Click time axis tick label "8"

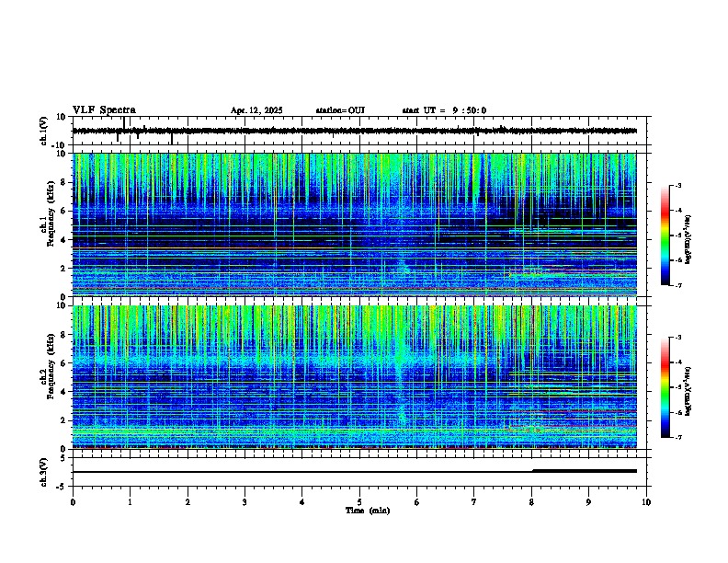(x=531, y=502)
